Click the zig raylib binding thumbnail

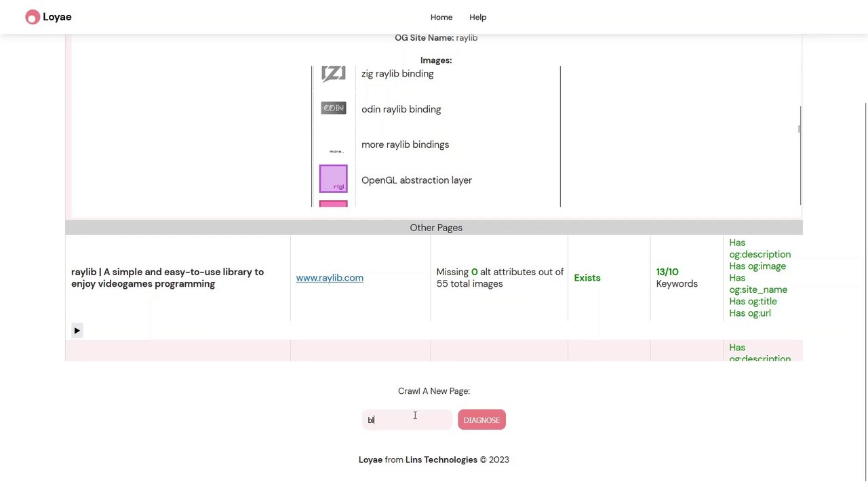333,73
